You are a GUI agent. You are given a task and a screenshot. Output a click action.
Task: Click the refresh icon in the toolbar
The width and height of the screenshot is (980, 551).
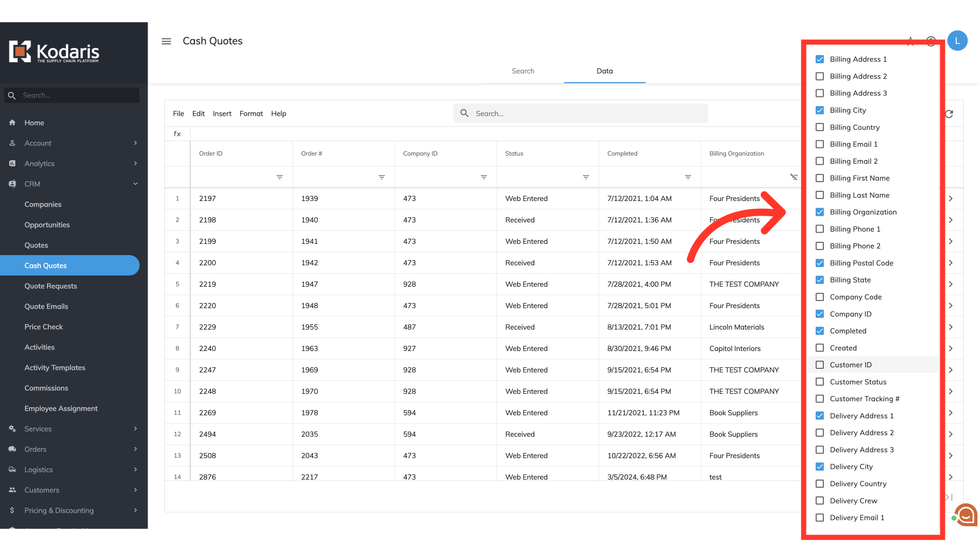click(949, 114)
